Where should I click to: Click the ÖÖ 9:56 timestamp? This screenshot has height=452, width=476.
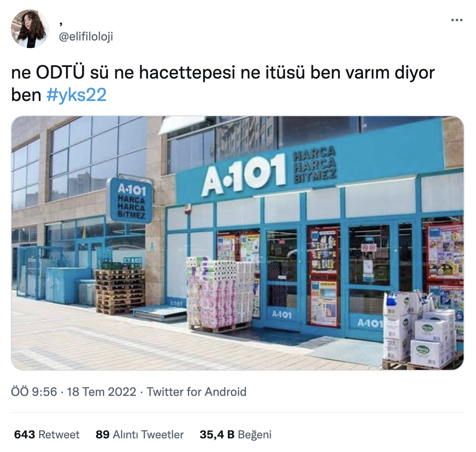click(34, 391)
